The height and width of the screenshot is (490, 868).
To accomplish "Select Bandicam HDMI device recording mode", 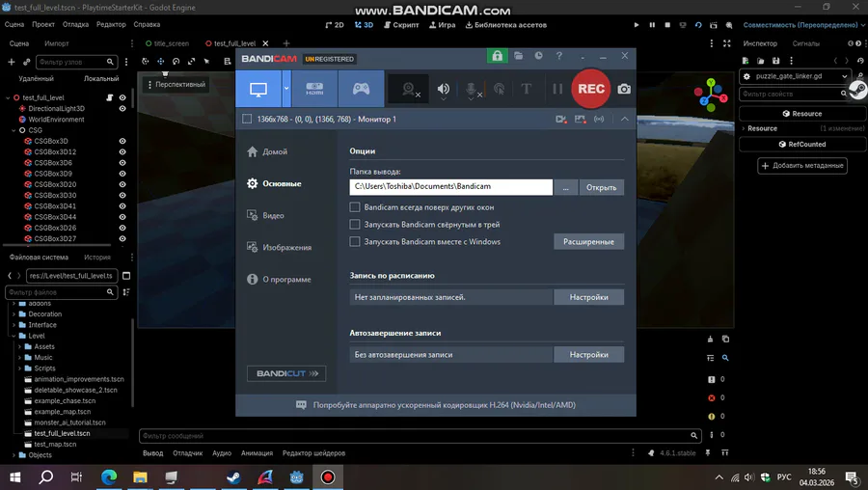I will pos(314,89).
